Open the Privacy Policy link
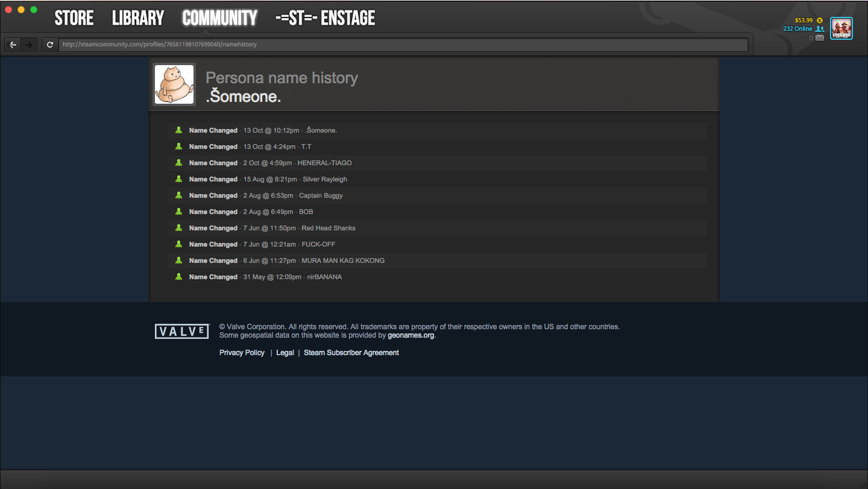Screen dimensions: 868x489 pyautogui.click(x=242, y=353)
